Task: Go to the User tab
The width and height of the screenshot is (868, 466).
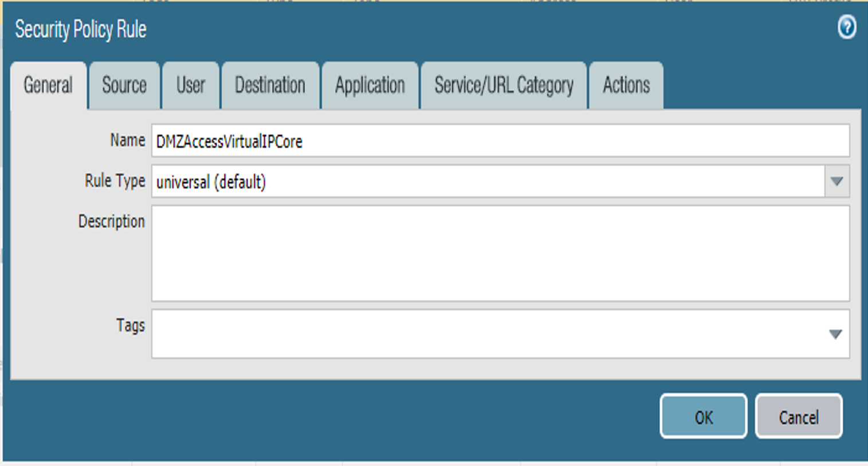Action: click(190, 85)
